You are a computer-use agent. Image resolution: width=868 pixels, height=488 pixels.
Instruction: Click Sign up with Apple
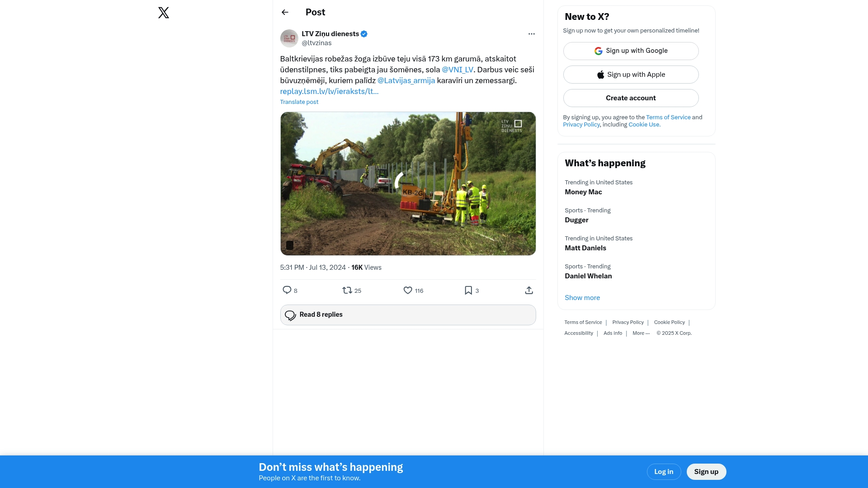pos(631,75)
